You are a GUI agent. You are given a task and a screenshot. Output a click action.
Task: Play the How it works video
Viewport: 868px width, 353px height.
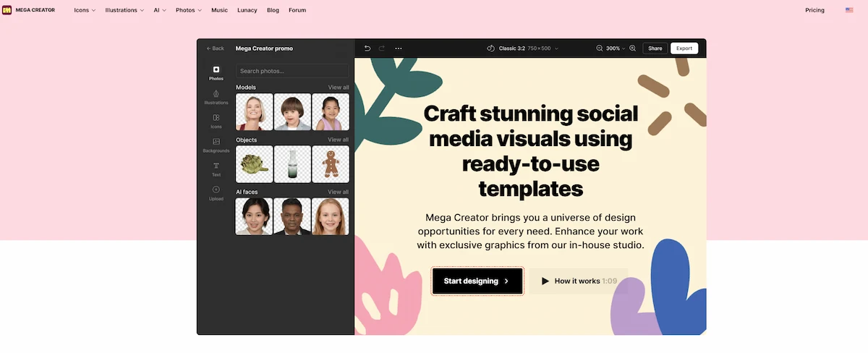(579, 281)
